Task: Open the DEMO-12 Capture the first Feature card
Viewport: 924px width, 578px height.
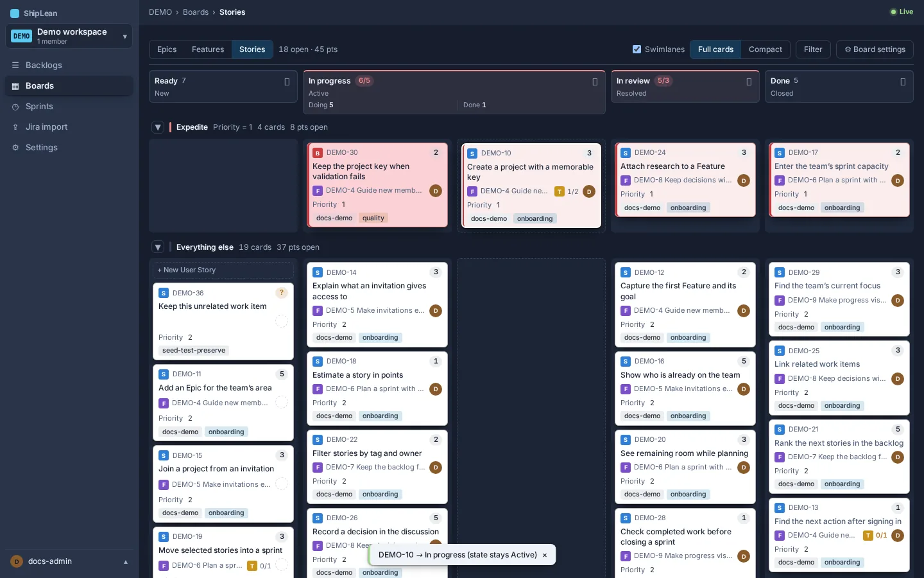Action: pos(685,304)
